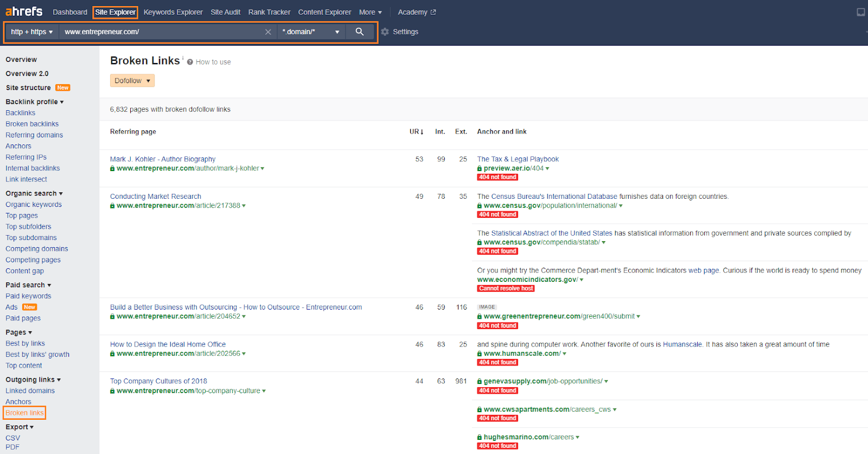868x454 pixels.
Task: Expand the www.humanscale.com link caret
Action: click(565, 354)
